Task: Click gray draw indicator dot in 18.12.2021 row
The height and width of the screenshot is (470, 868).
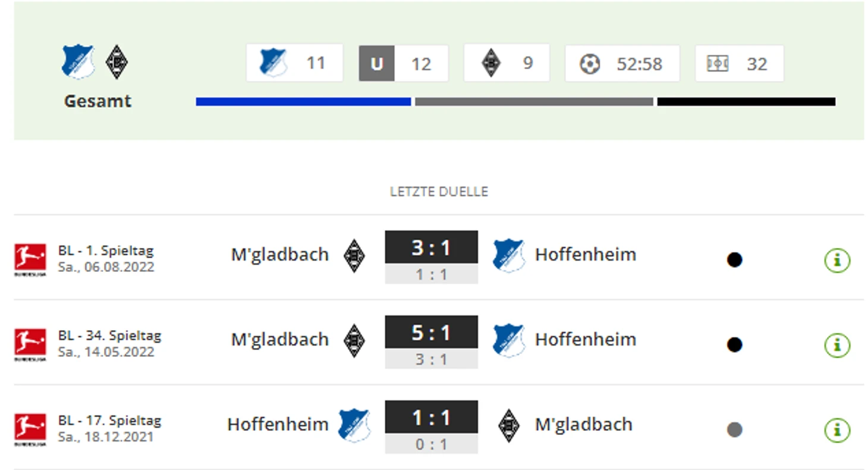Action: click(x=735, y=430)
